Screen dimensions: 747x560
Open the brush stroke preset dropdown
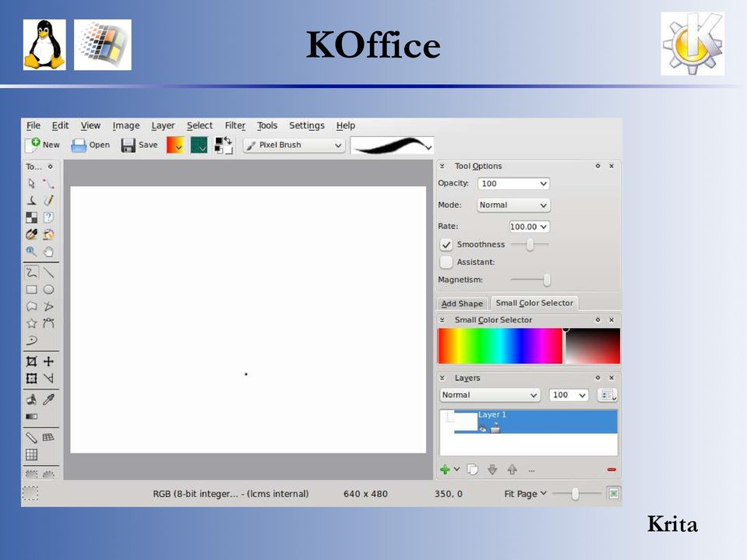[392, 146]
